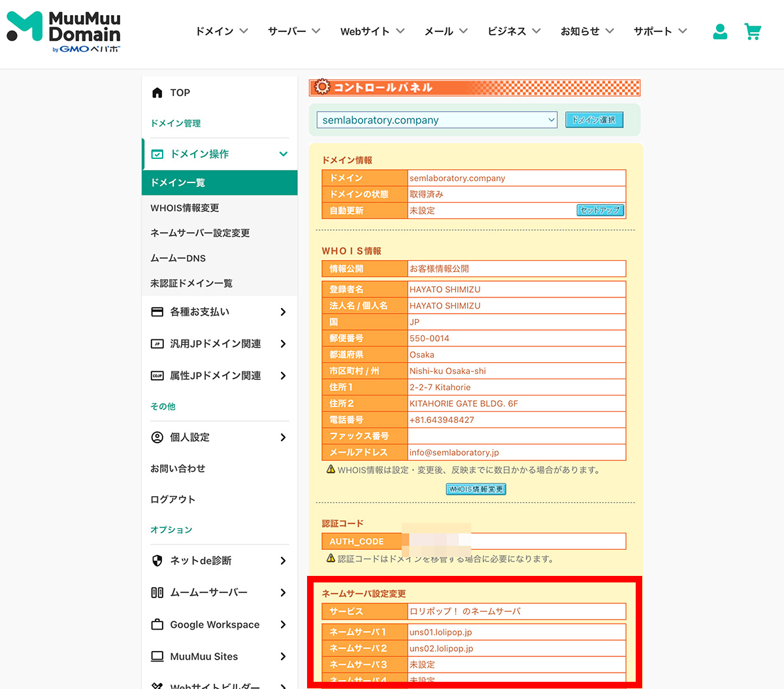Open the user account icon

click(x=720, y=31)
